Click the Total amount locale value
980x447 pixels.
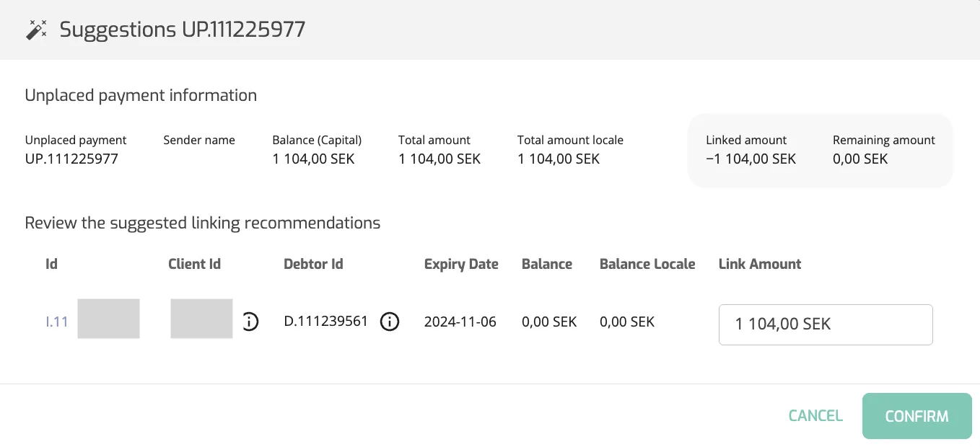(x=559, y=159)
